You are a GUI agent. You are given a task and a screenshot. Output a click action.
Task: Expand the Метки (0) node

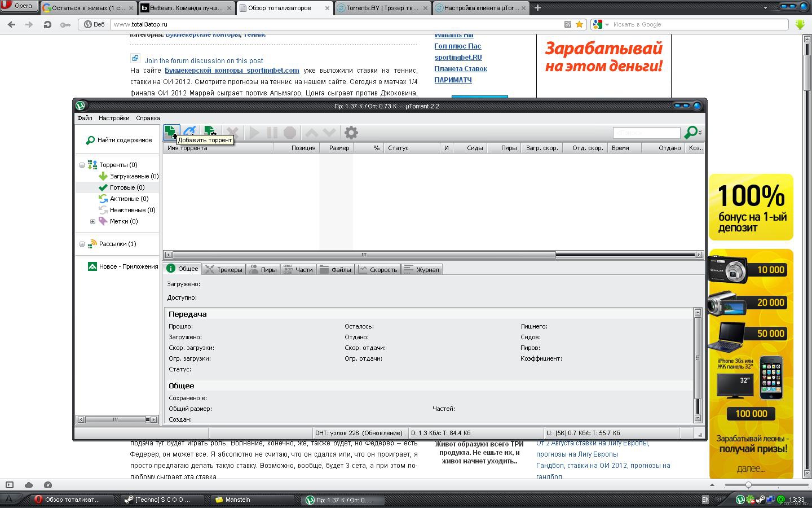point(93,221)
